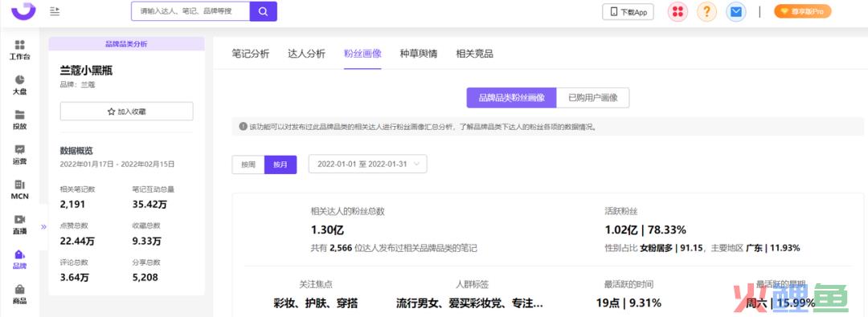Click the date range text under 数据概览
868x317 pixels.
(117, 164)
